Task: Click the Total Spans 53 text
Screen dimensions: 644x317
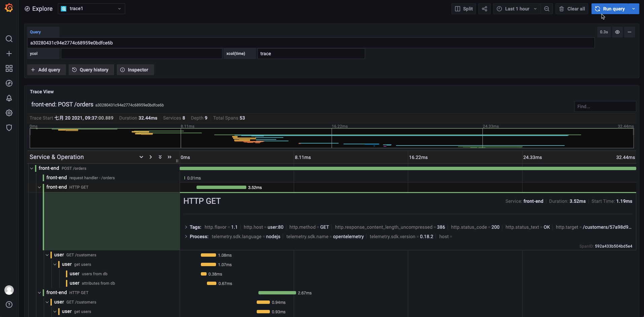Action: point(229,118)
